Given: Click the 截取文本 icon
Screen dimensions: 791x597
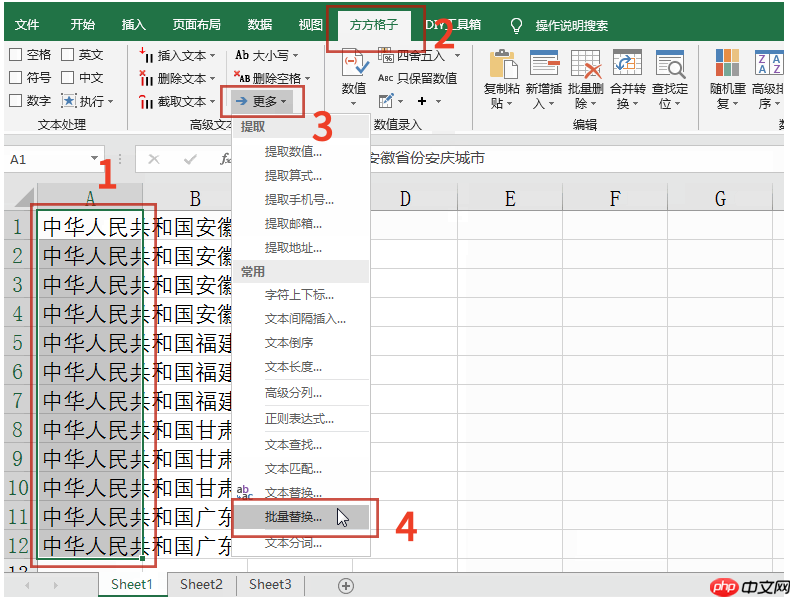Looking at the screenshot, I should click(146, 101).
